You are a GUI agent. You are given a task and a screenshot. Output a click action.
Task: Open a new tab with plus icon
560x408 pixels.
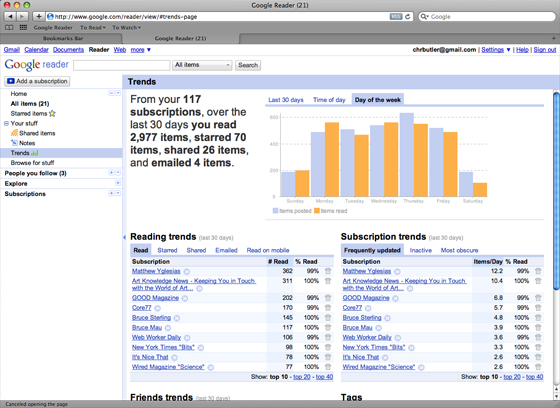coord(554,38)
